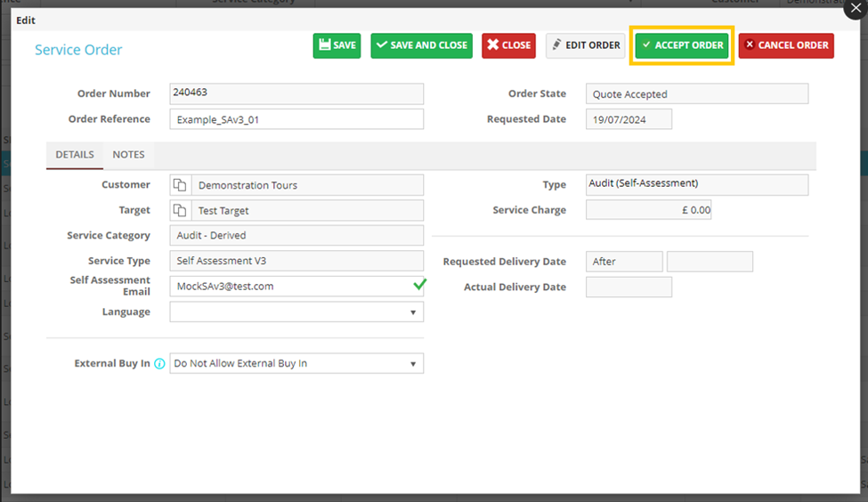Viewport: 868px width, 502px height.
Task: Click the Requested Date field
Action: click(x=629, y=119)
